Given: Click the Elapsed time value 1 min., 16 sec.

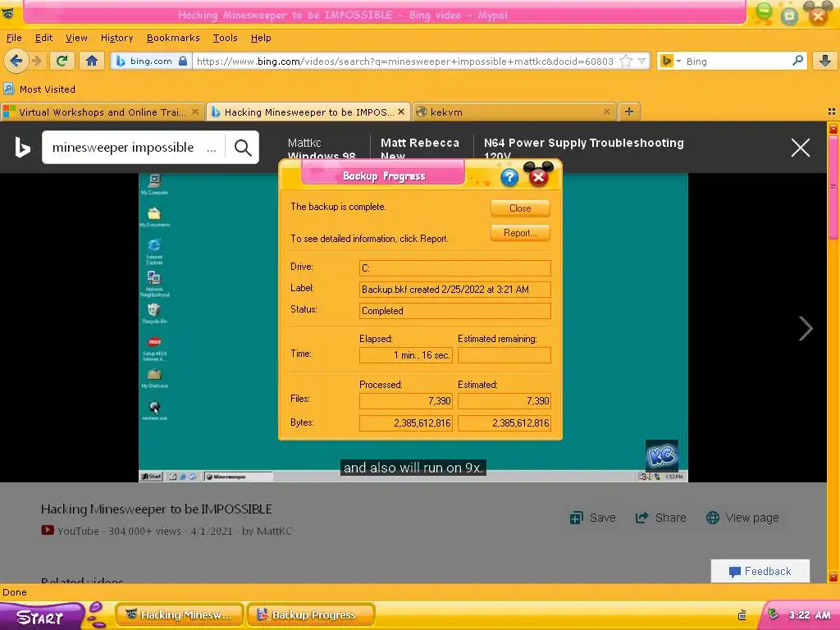Looking at the screenshot, I should pyautogui.click(x=406, y=355).
